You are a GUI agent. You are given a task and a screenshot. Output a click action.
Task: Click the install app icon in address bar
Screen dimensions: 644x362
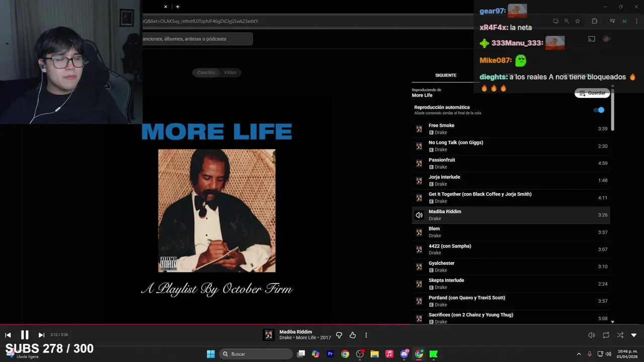click(x=556, y=21)
